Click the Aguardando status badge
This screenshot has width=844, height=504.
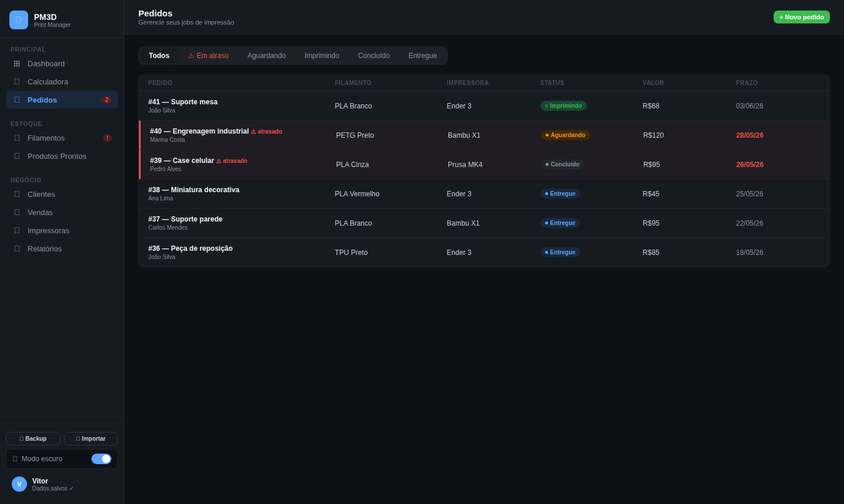coord(566,135)
